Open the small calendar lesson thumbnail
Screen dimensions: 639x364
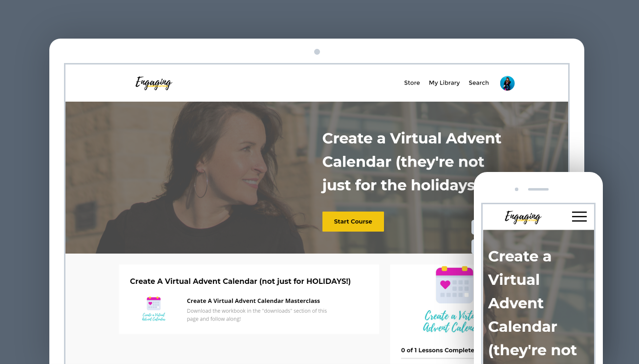tap(154, 309)
